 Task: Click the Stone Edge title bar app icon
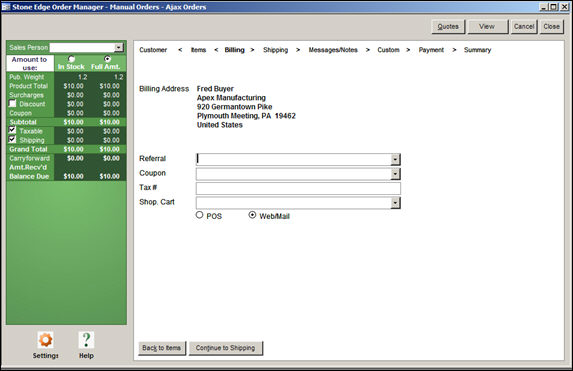click(x=6, y=7)
